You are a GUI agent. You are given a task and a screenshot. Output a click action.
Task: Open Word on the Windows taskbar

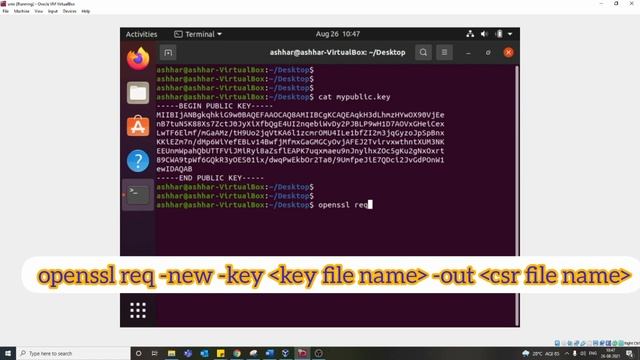[269, 353]
